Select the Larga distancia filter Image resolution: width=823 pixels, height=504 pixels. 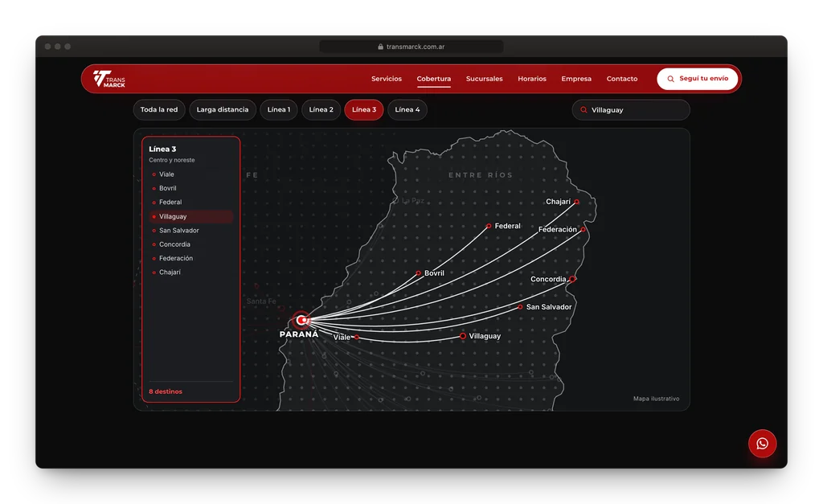[x=223, y=110]
